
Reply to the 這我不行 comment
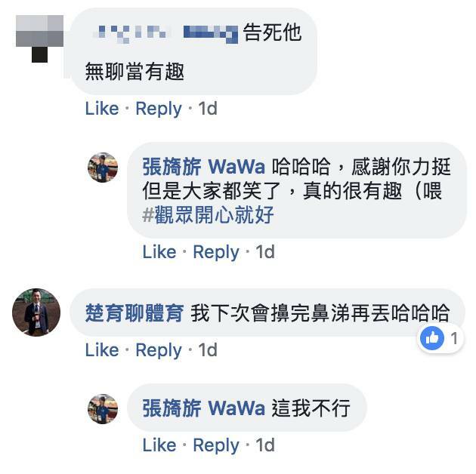(x=216, y=446)
